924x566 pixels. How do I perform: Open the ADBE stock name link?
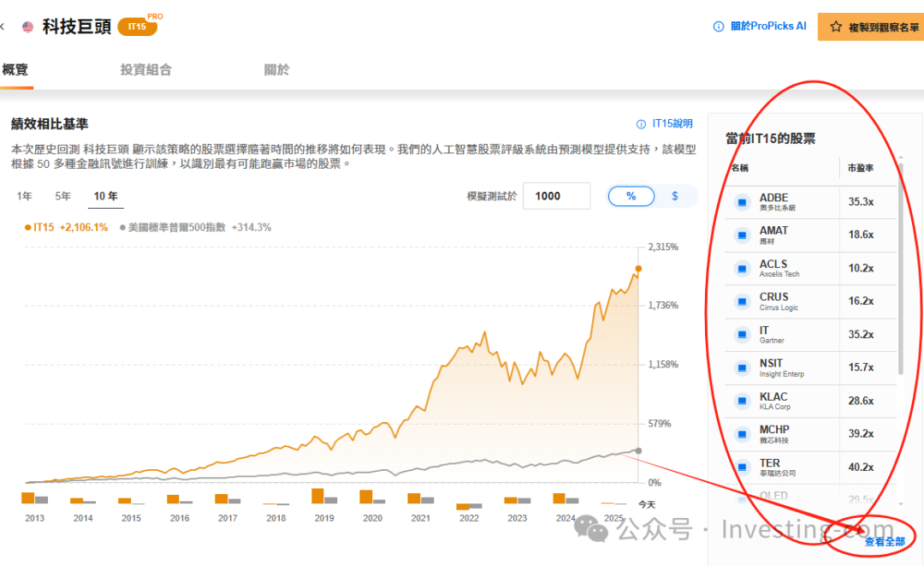coord(773,198)
